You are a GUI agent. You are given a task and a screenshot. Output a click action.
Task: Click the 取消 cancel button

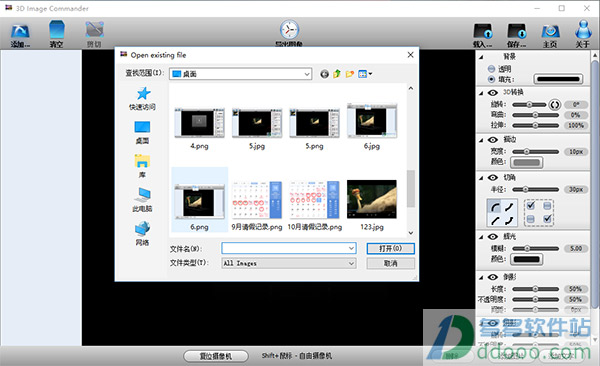point(390,263)
